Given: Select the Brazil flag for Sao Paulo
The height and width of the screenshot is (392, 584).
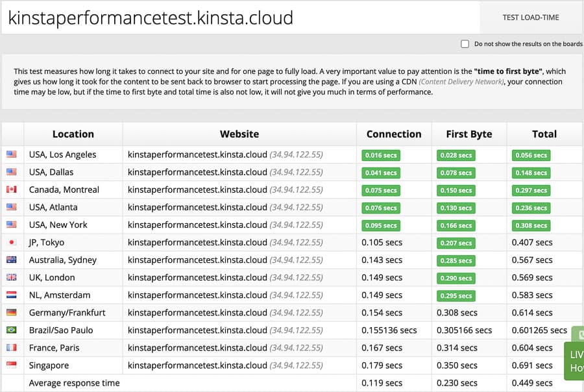Looking at the screenshot, I should click(x=13, y=330).
